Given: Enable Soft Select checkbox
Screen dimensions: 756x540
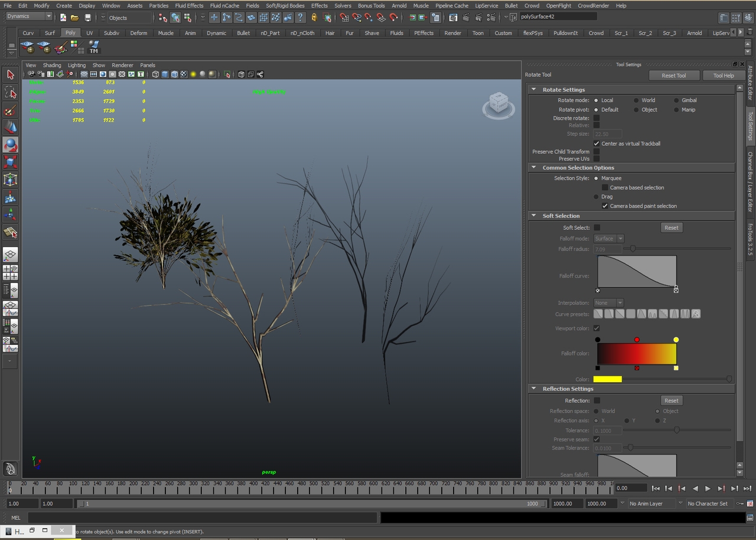Looking at the screenshot, I should (597, 227).
